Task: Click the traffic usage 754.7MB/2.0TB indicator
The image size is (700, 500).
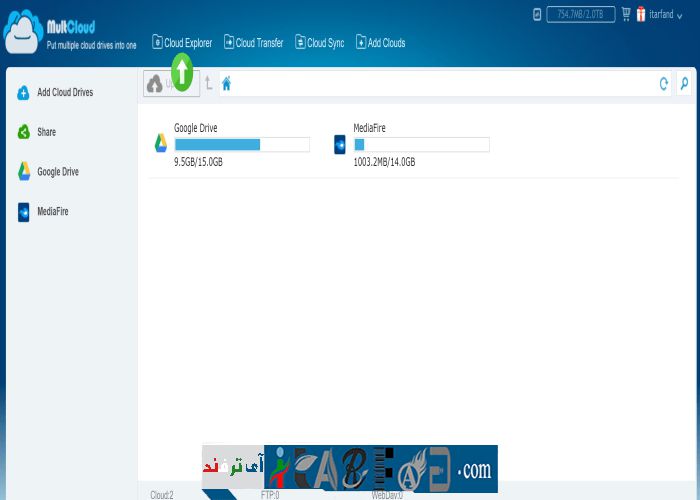Action: click(580, 14)
